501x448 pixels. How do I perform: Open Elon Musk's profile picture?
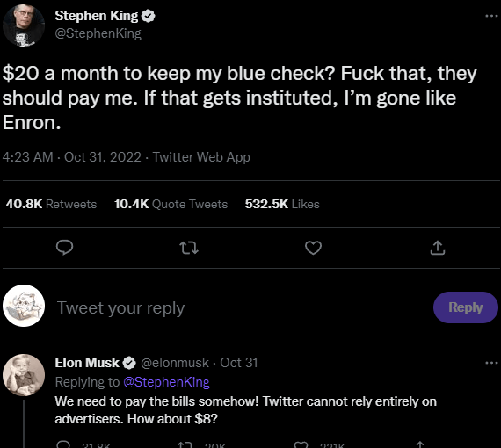[24, 375]
